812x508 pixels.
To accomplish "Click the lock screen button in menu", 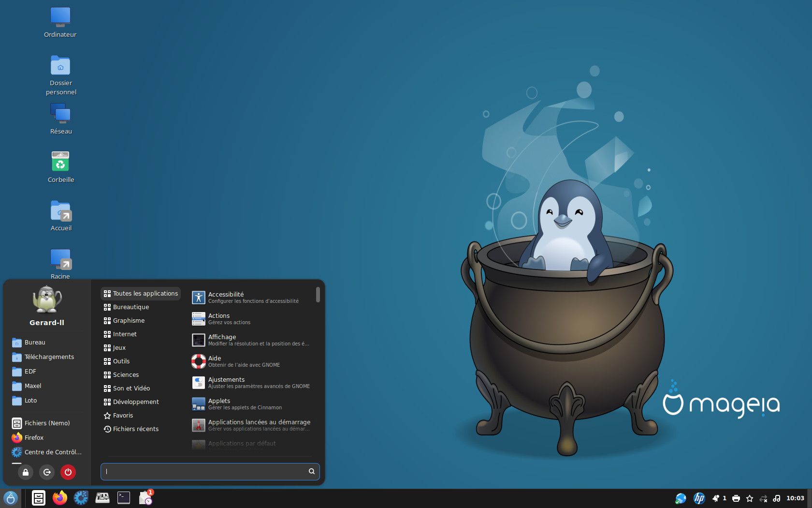I will 26,472.
